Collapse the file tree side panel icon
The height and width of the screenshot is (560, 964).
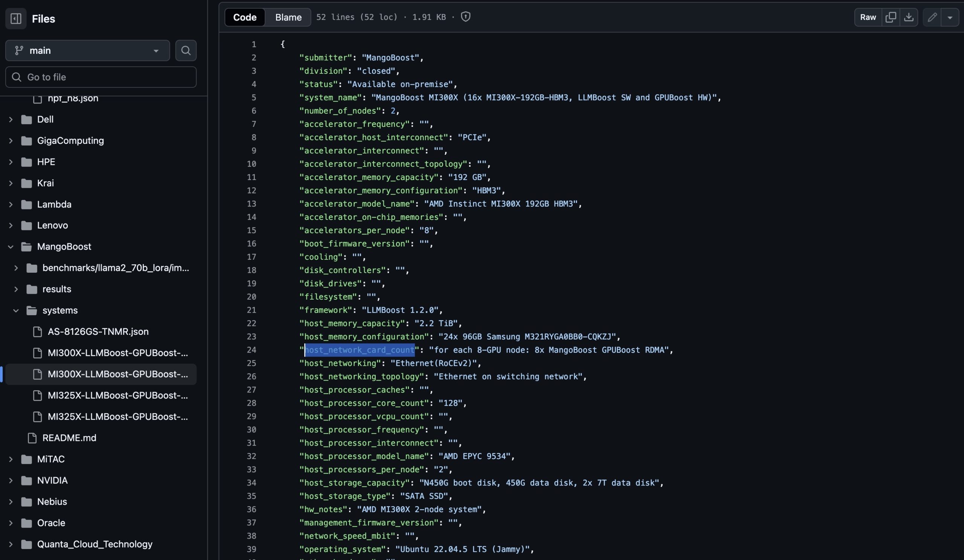coord(16,18)
